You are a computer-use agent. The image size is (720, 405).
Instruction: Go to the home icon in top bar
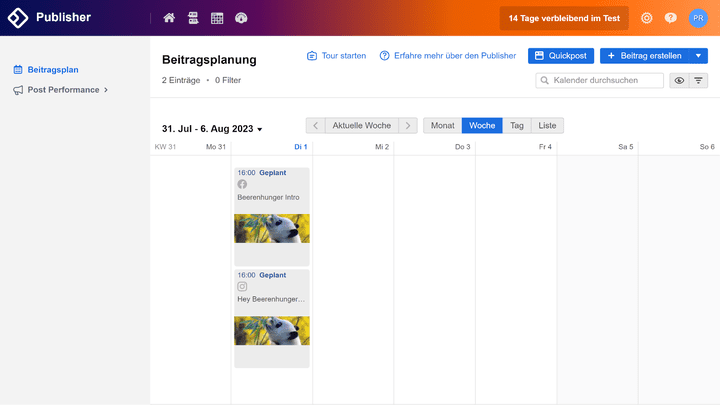click(169, 18)
